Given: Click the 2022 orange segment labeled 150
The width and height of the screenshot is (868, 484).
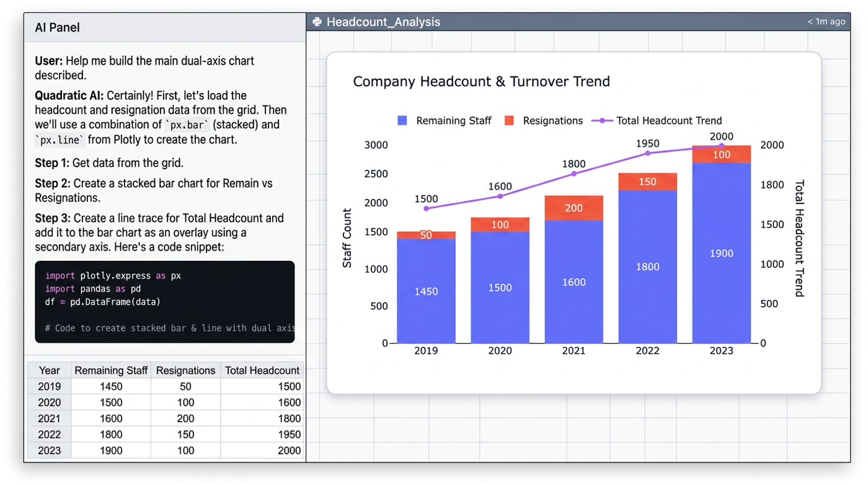Looking at the screenshot, I should click(x=648, y=182).
